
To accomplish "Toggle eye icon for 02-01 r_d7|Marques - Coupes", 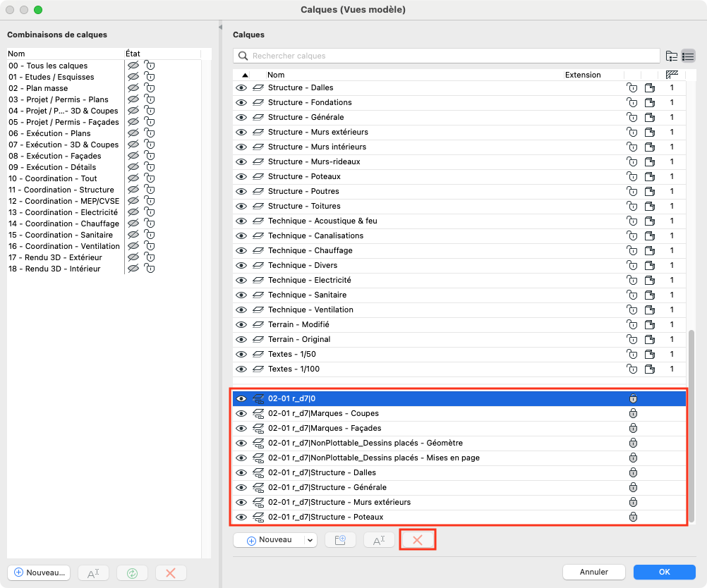I will pyautogui.click(x=241, y=413).
